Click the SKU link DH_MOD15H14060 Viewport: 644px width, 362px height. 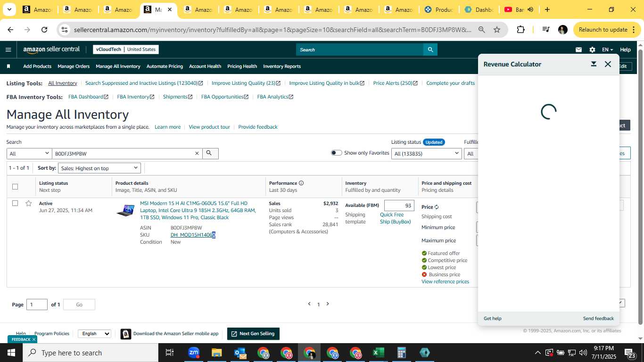tap(193, 235)
